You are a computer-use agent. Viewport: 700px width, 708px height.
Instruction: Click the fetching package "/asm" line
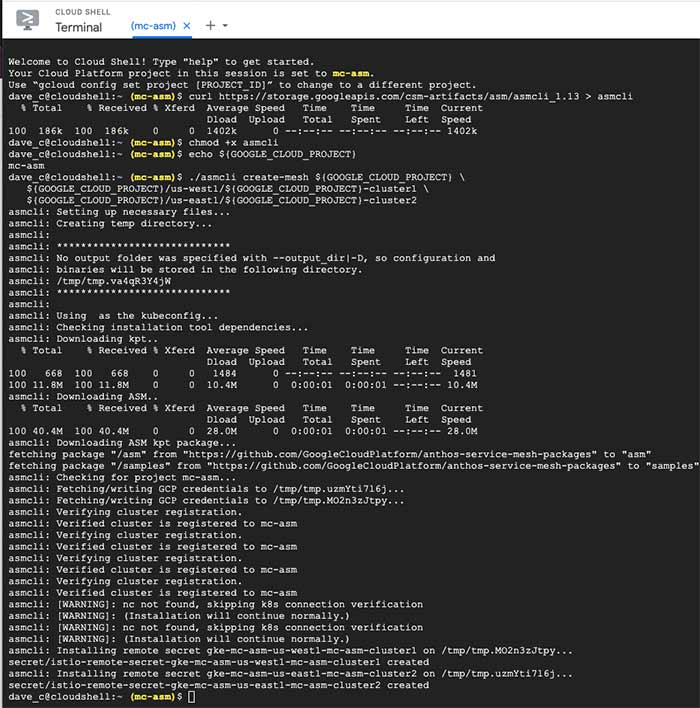coord(330,454)
